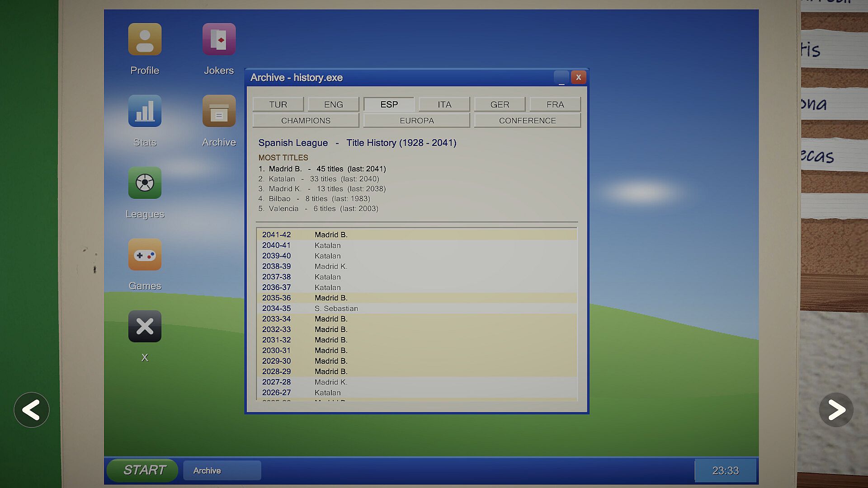
Task: Open the Jokers desktop icon
Action: pos(219,39)
